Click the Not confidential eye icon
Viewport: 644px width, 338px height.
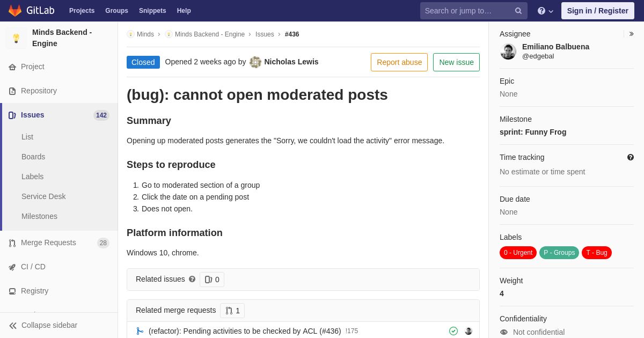tap(504, 332)
